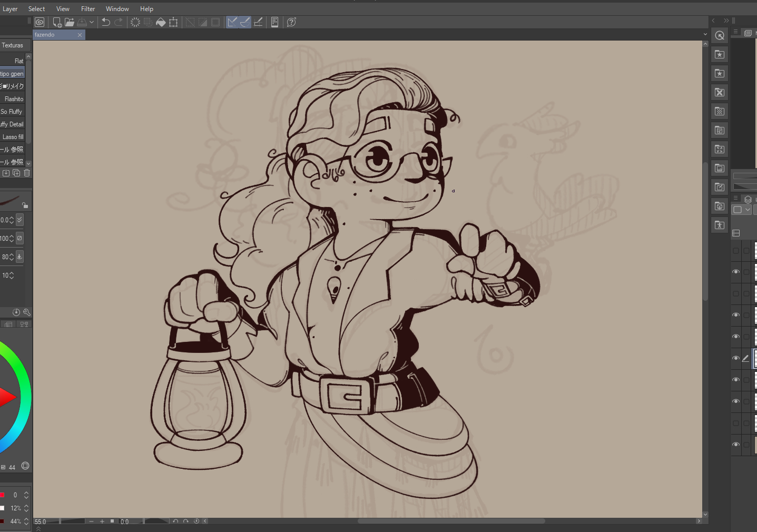
Task: Choose the Lasso fill sub tool
Action: coord(13,137)
